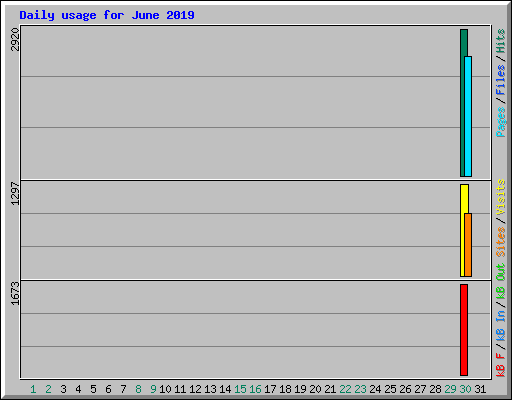The image size is (512, 400).
Task: Click day 21 on the x-axis
Action: tap(330, 389)
